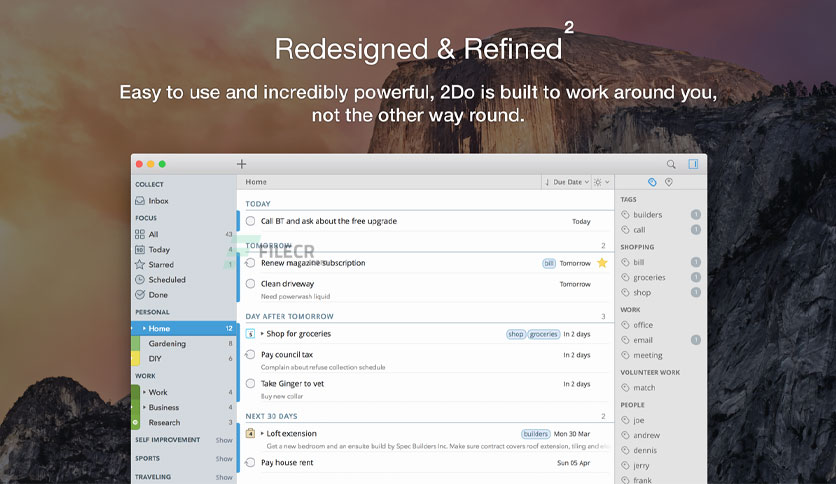
Task: Check off Clean driveway task
Action: (250, 284)
